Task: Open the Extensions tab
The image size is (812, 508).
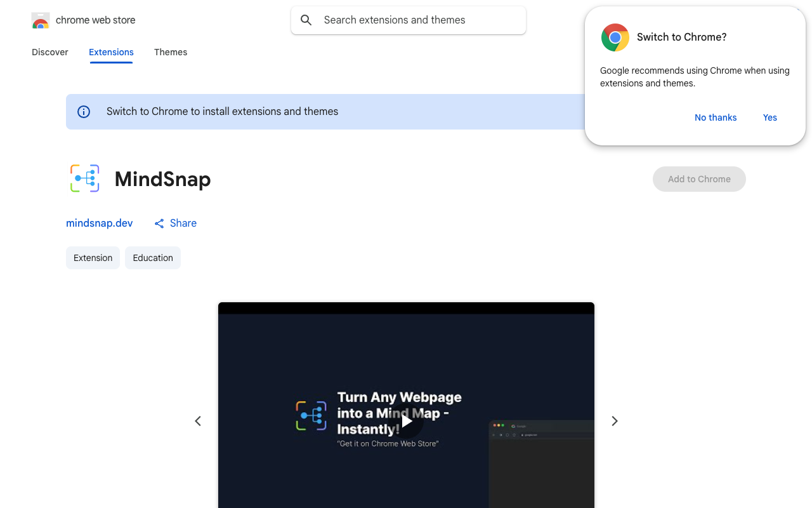Action: pos(111,52)
